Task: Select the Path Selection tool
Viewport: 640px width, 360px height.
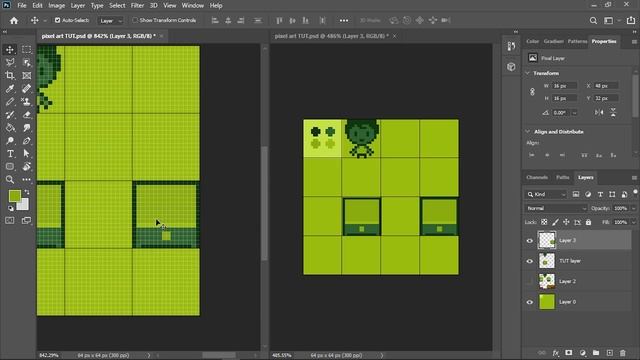Action: tap(27, 154)
